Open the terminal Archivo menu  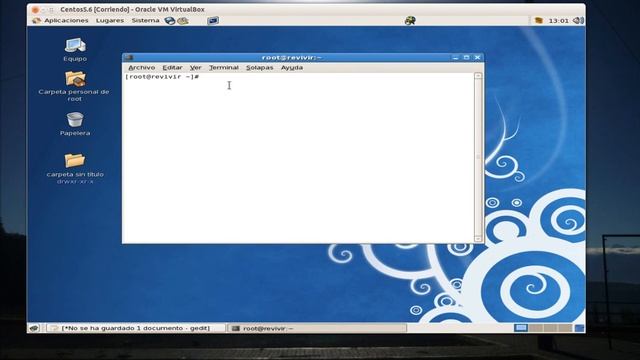(x=142, y=68)
